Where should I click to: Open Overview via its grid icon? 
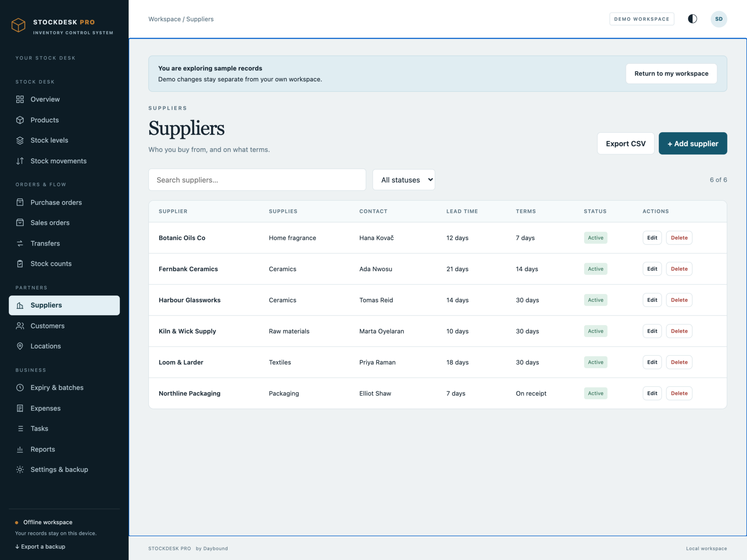[x=20, y=99]
